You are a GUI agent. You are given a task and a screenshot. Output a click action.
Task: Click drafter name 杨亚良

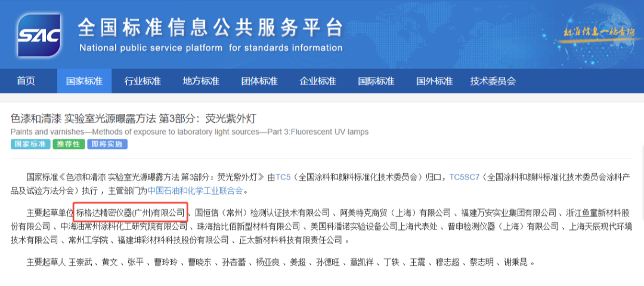(268, 262)
